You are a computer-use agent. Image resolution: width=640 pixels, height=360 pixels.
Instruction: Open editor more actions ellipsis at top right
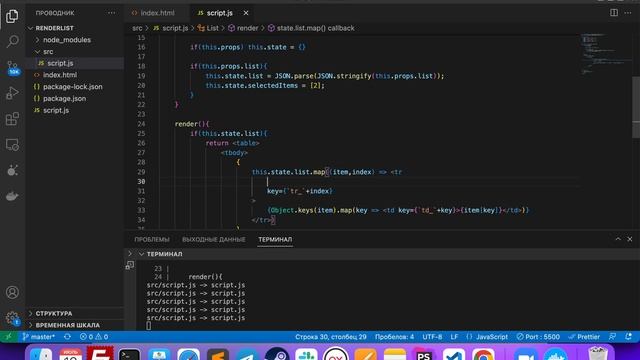click(628, 13)
